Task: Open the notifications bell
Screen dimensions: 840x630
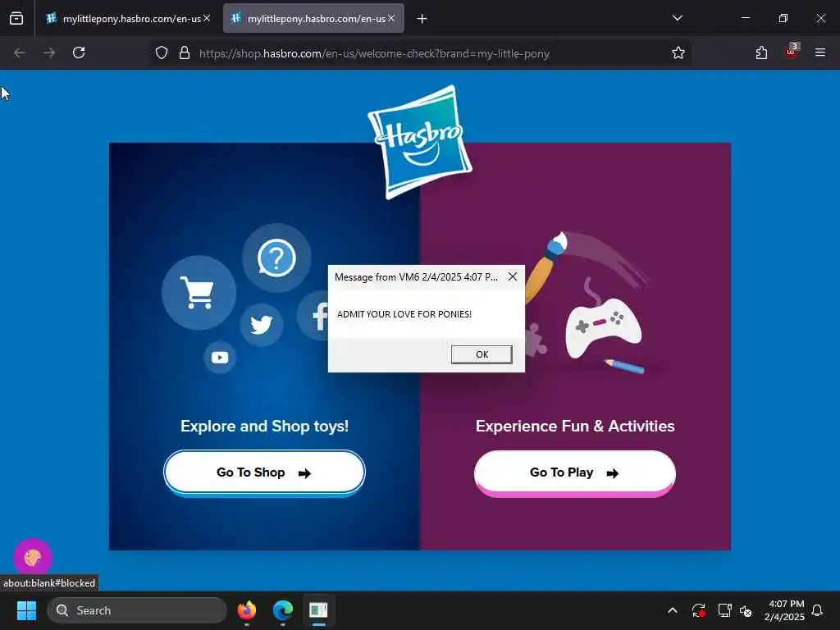Action: [818, 610]
